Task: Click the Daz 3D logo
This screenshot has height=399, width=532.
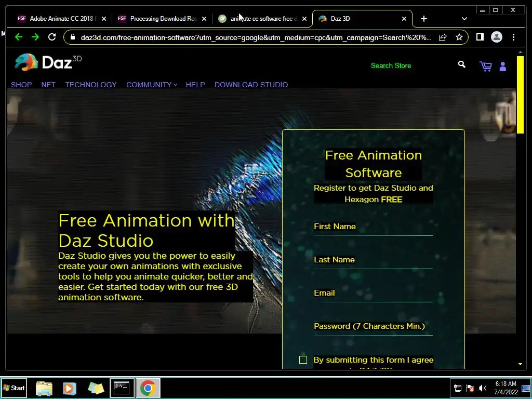Action: (48, 62)
